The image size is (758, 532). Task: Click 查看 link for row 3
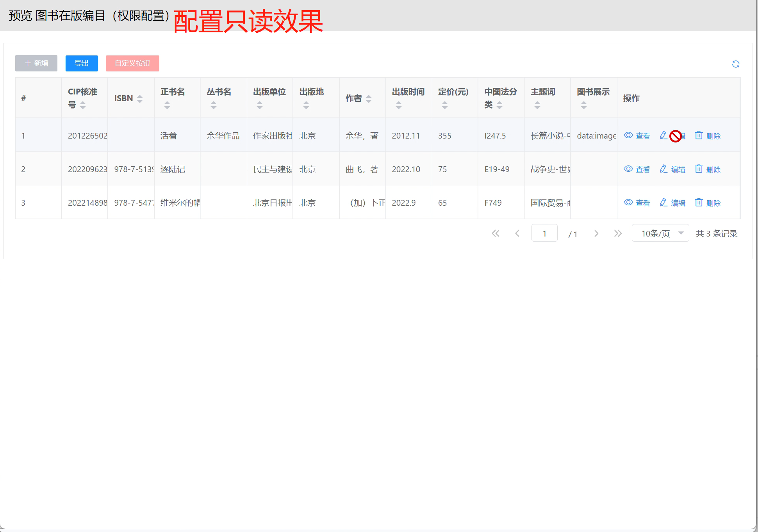pyautogui.click(x=642, y=203)
